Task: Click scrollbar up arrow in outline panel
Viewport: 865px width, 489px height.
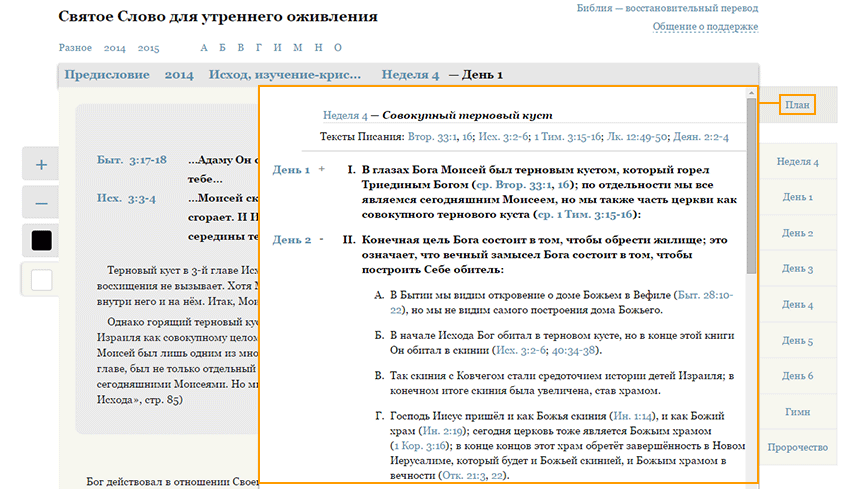Action: click(x=751, y=93)
